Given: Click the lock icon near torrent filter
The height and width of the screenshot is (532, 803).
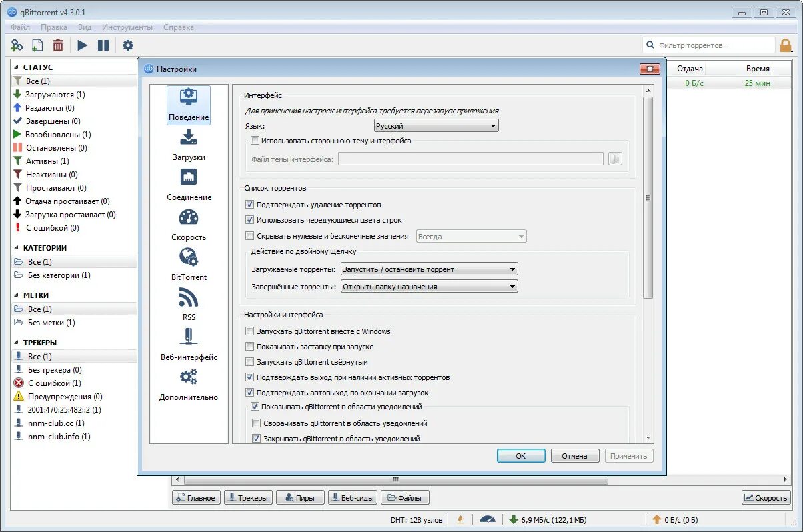Looking at the screenshot, I should [x=786, y=45].
